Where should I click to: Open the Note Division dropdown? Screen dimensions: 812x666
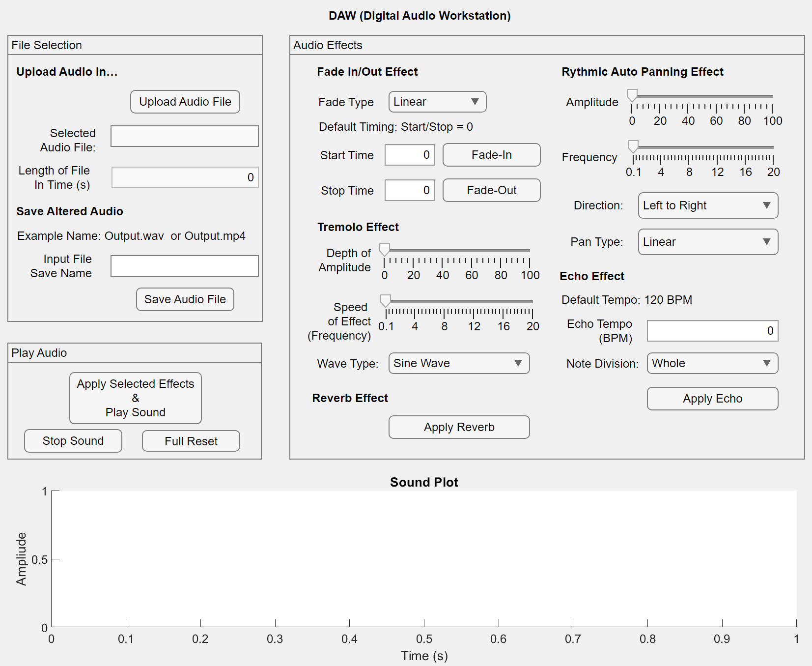(712, 363)
